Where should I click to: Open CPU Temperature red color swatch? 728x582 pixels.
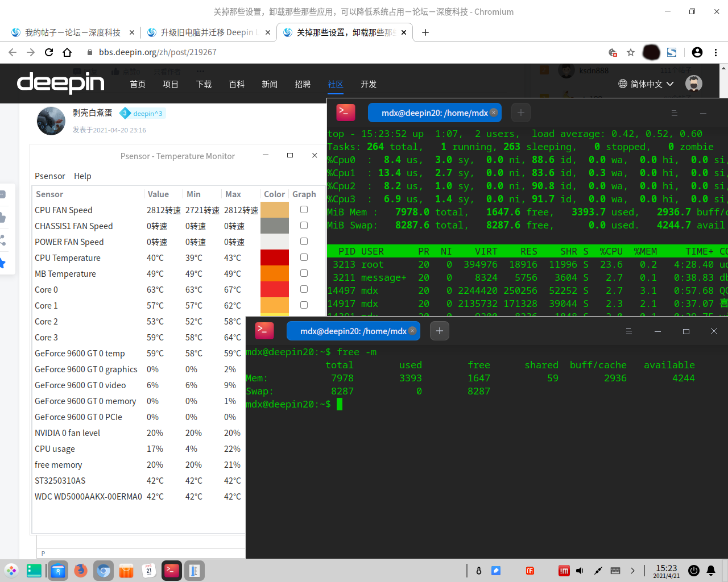coord(275,257)
